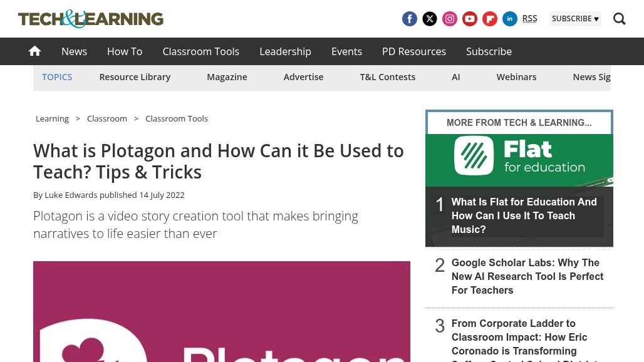Open the Flipboard icon

click(490, 19)
